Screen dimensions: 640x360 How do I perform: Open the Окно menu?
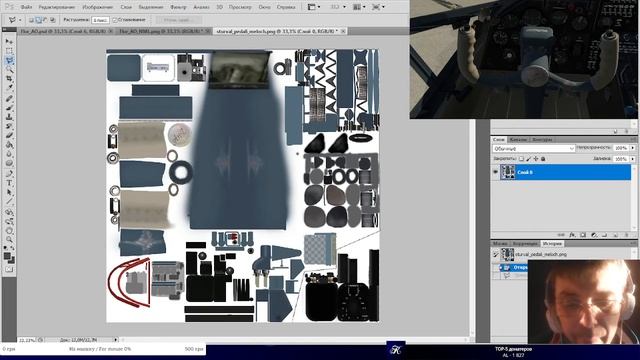pos(264,7)
